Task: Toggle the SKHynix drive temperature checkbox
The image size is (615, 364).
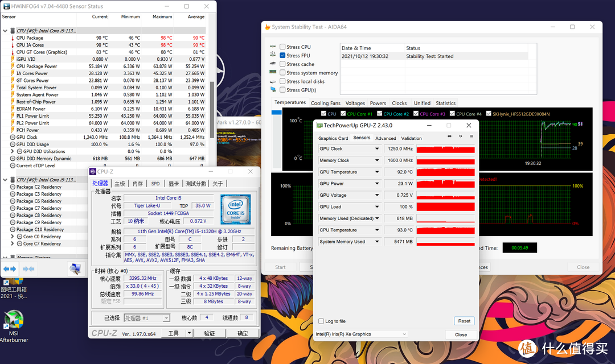Action: 489,114
